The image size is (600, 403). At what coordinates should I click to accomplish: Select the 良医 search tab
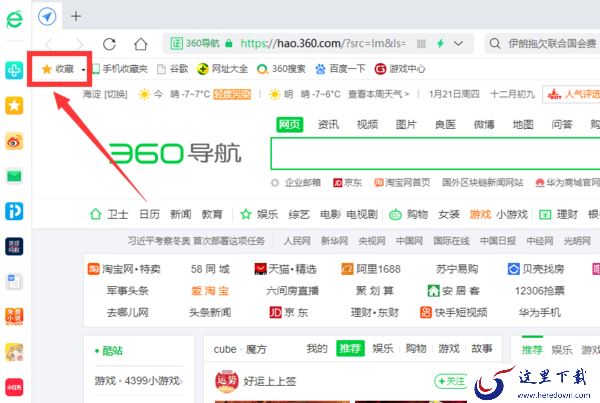coord(445,124)
